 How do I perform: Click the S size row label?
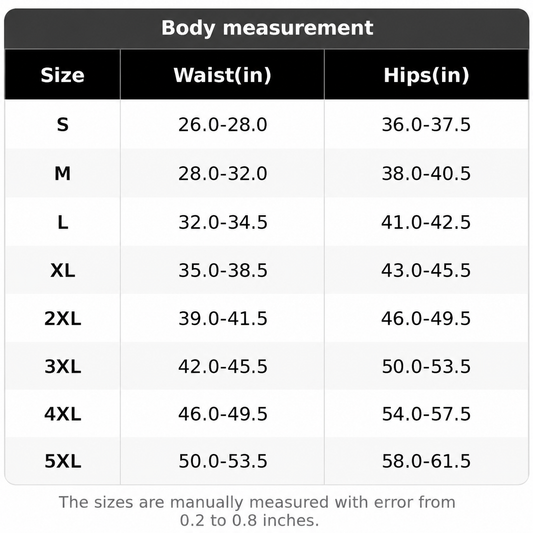tap(63, 124)
